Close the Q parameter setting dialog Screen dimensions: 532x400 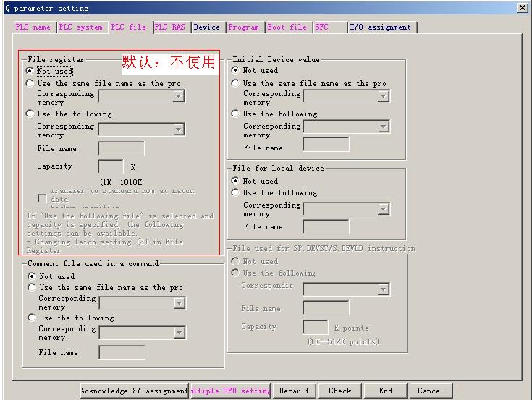522,8
